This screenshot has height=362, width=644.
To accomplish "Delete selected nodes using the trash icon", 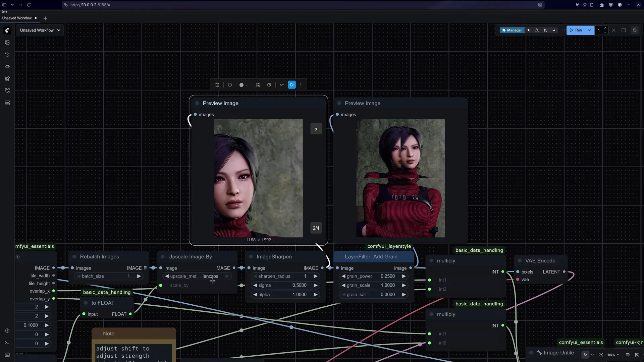I will click(217, 85).
